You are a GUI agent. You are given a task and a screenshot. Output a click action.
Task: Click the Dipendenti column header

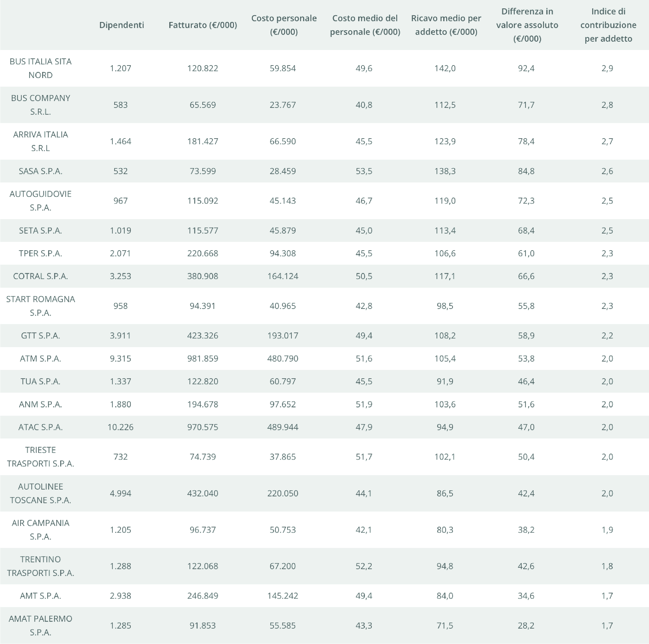121,25
